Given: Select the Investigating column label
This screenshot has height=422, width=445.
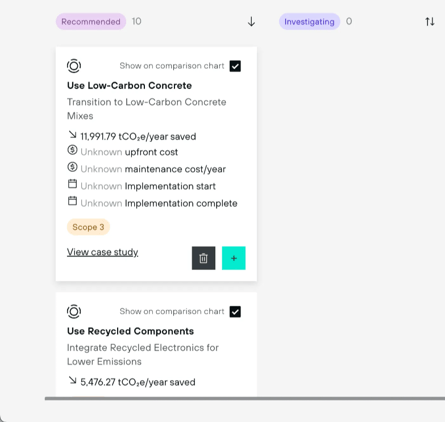Looking at the screenshot, I should coord(309,22).
